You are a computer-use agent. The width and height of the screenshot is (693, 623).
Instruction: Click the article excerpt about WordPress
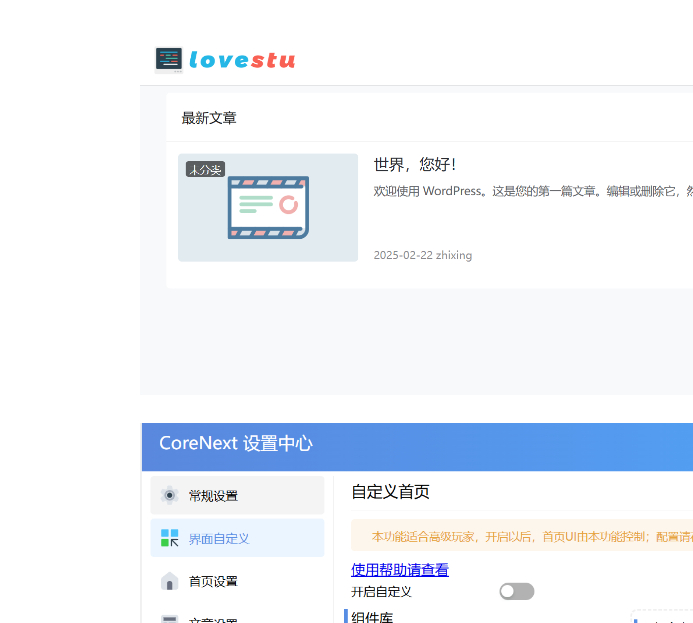(532, 190)
